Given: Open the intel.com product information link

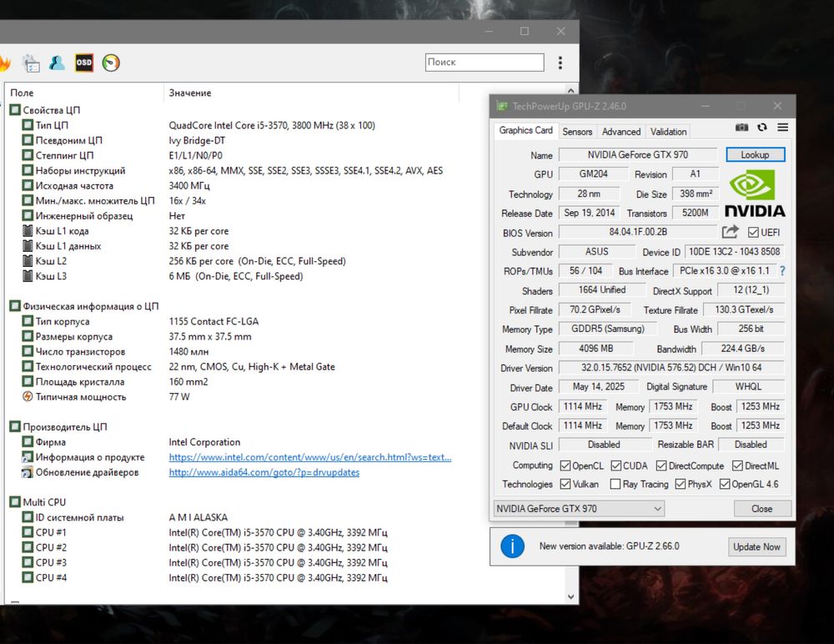Looking at the screenshot, I should tap(310, 457).
